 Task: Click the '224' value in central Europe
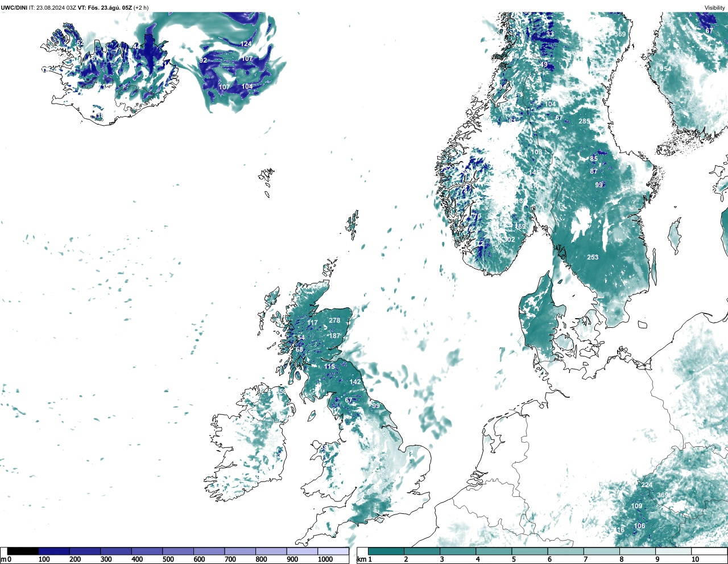point(647,485)
